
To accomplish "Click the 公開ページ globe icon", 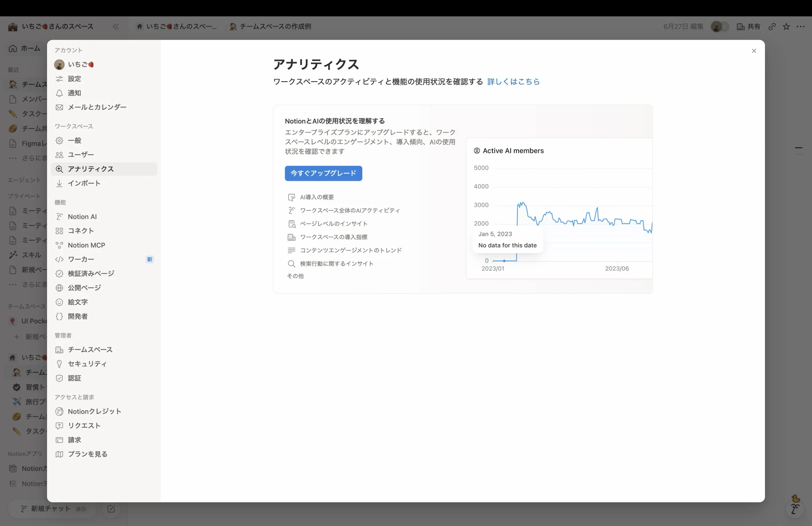I will click(x=59, y=288).
